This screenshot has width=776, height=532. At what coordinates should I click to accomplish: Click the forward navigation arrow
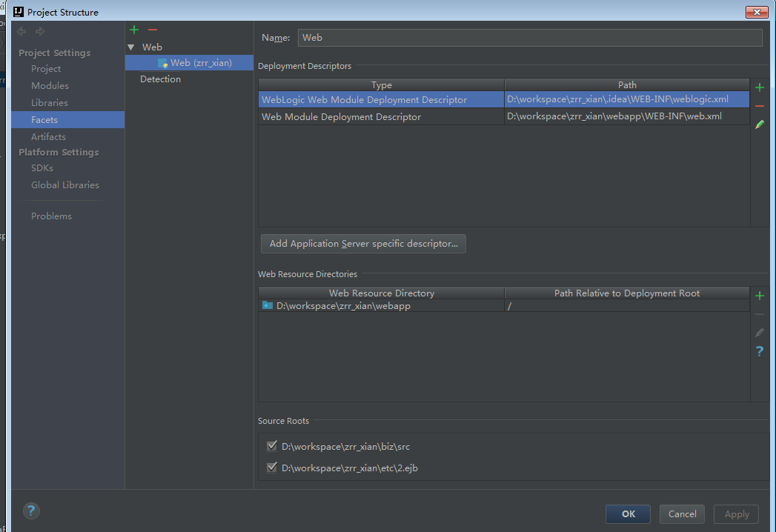(40, 32)
